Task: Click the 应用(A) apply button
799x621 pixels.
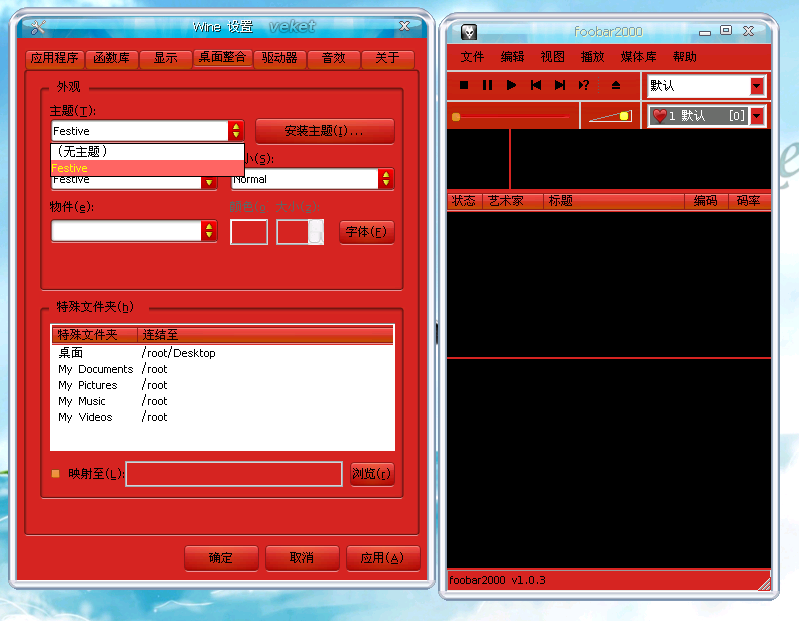Action: click(x=382, y=558)
